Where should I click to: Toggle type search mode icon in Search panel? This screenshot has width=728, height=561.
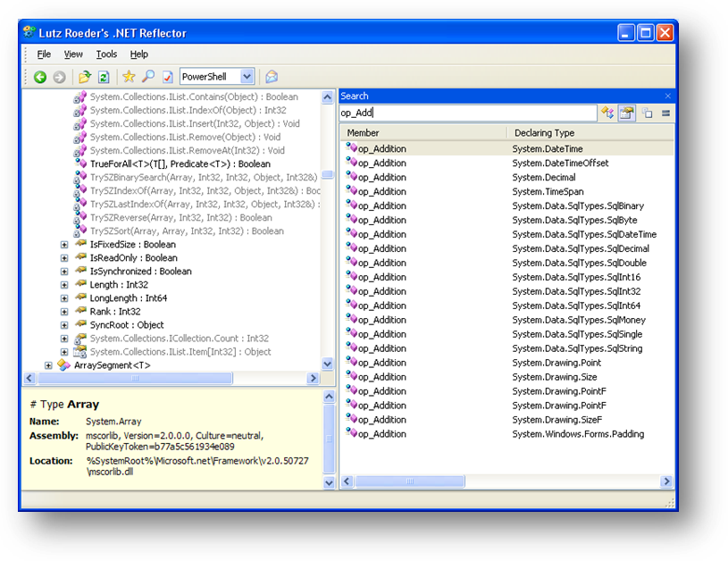point(607,113)
